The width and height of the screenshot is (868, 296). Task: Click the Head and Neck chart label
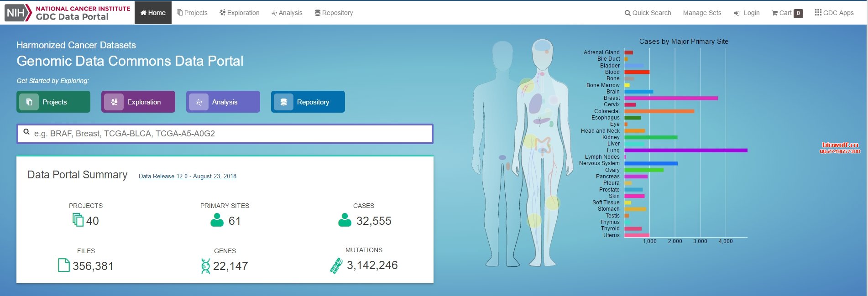coord(600,131)
